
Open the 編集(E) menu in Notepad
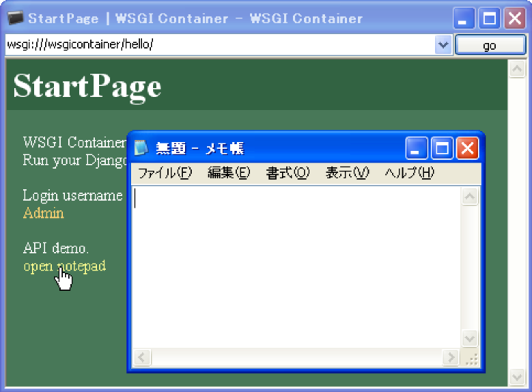pos(228,173)
